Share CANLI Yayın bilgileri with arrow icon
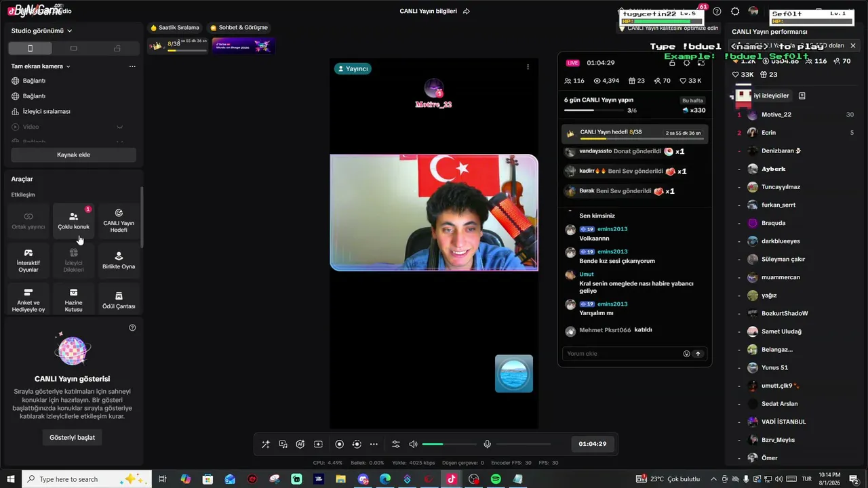The image size is (868, 488). pyautogui.click(x=467, y=11)
